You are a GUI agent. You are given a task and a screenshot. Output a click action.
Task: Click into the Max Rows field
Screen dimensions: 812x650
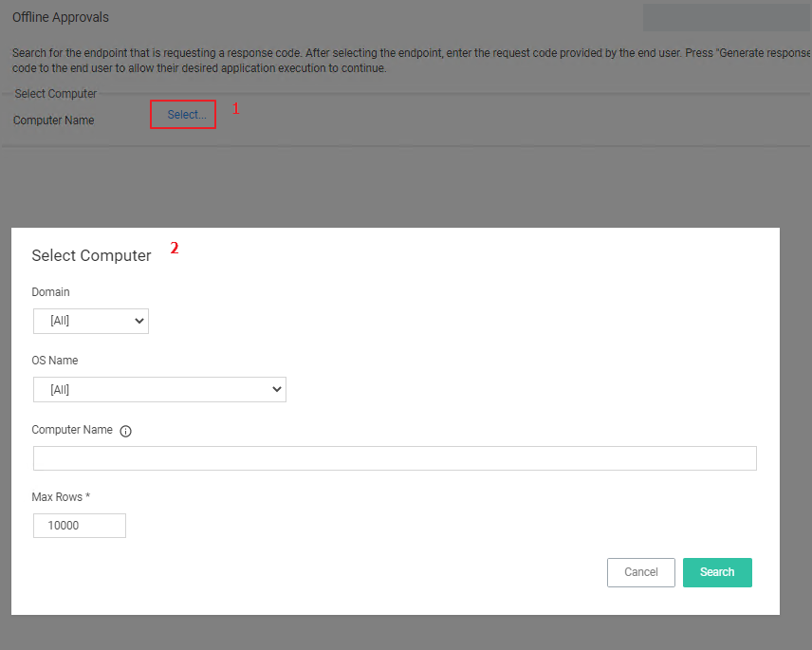(x=80, y=527)
